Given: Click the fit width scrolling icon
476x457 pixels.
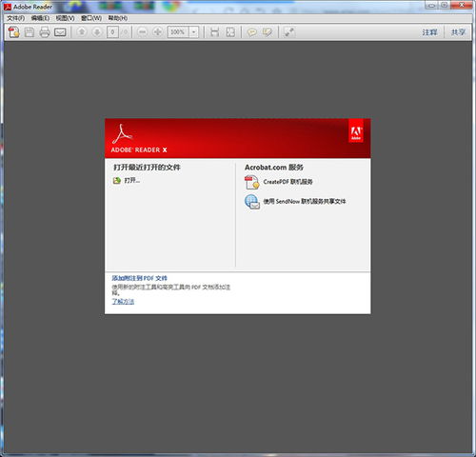Looking at the screenshot, I should pos(215,32).
